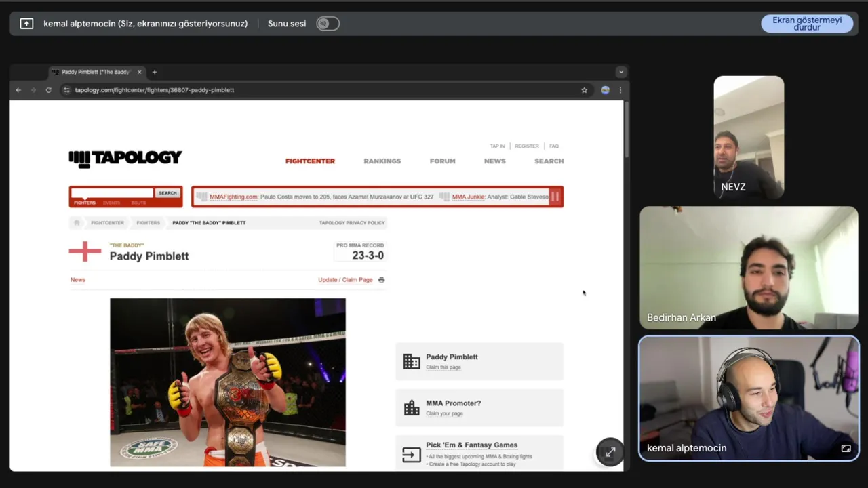868x488 pixels.
Task: Click picture-in-picture icon on kemal alptemocin tile
Action: coord(846,448)
